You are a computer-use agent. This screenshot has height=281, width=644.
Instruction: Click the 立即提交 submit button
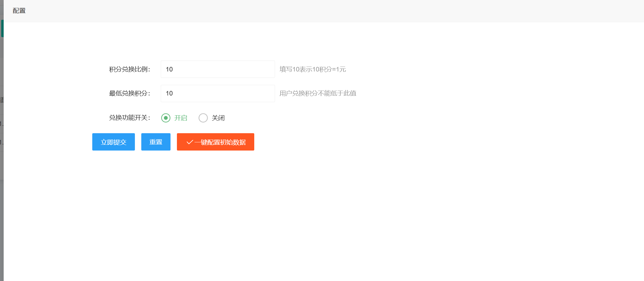coord(113,142)
